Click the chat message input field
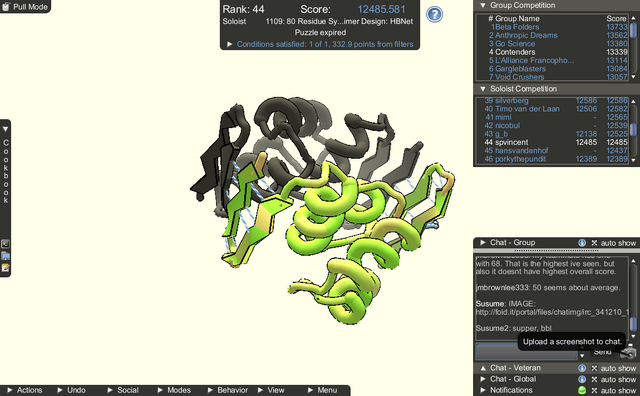The height and width of the screenshot is (396, 640). pyautogui.click(x=526, y=352)
